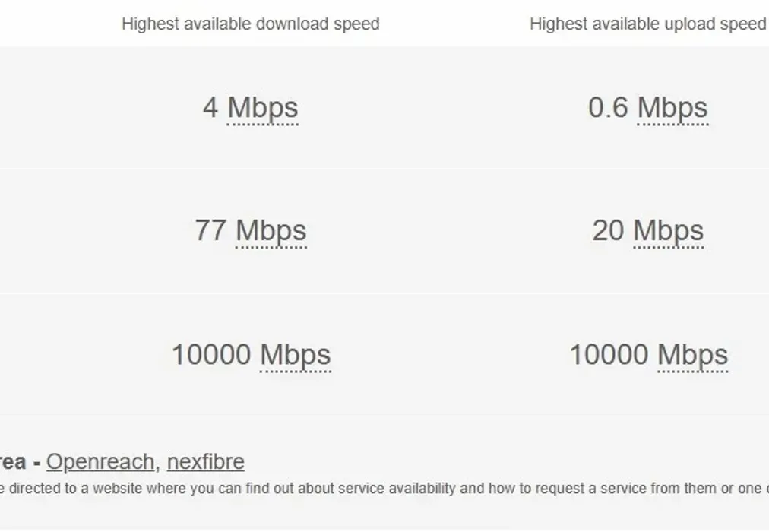769x532 pixels.
Task: Click Mbps abbreviation beside 77 download speed
Action: (x=271, y=230)
